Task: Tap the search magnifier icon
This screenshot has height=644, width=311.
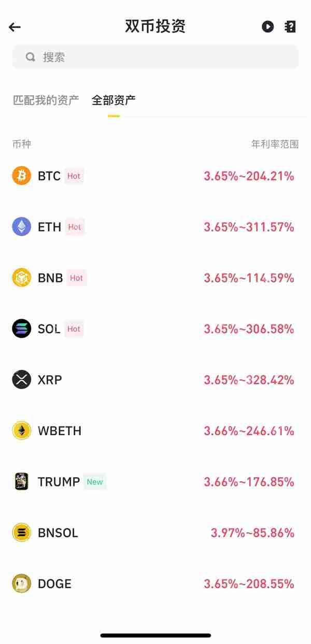Action: (31, 56)
